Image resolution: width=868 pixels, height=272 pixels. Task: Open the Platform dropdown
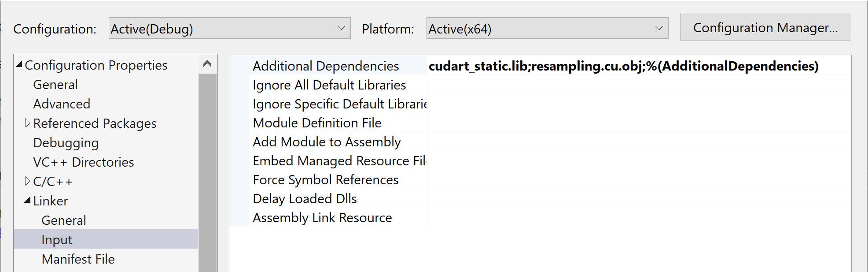pyautogui.click(x=547, y=29)
